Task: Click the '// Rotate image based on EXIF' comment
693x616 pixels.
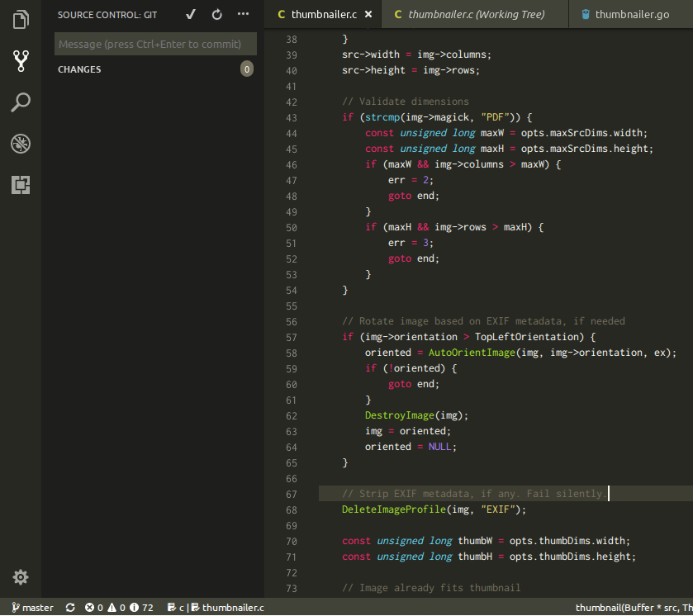Action: pyautogui.click(x=483, y=321)
